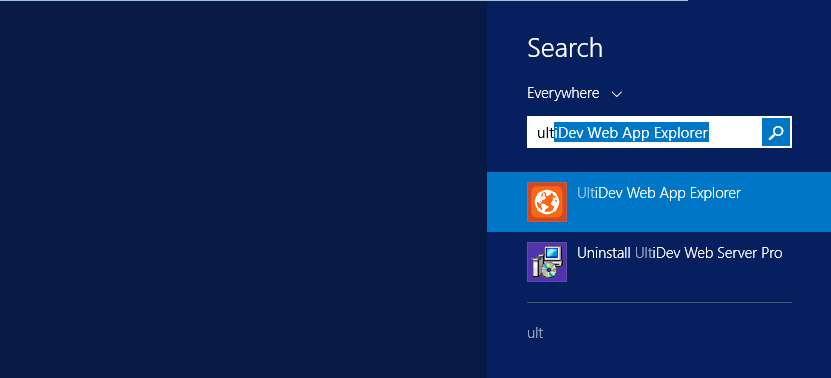Expand the Everywhere search scope dropdown

(574, 94)
